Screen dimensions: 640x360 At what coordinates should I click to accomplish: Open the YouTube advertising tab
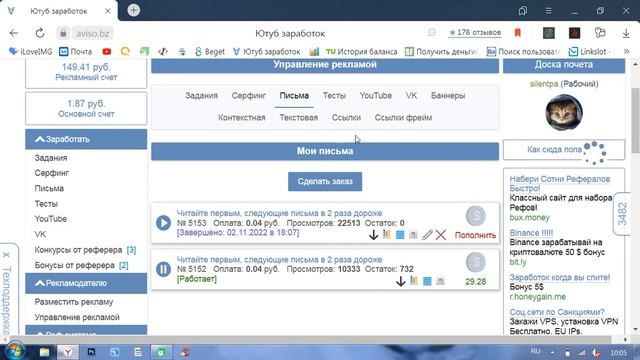pos(376,96)
